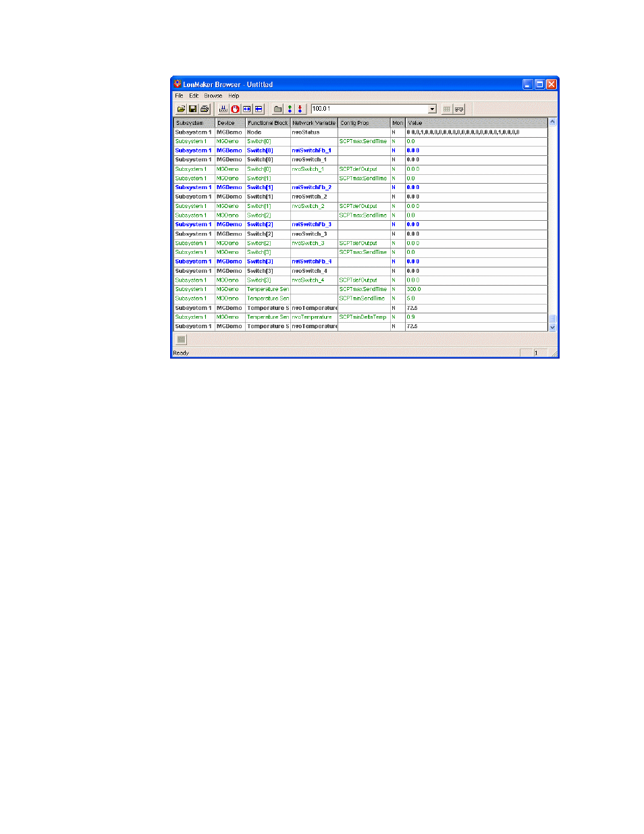Open the Edit menu
Viewport: 644px width, 834px height.
pyautogui.click(x=194, y=96)
